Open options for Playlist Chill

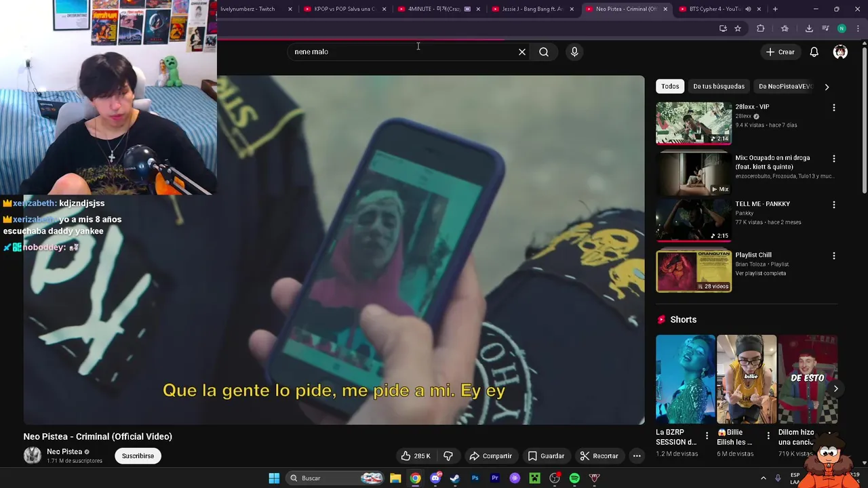(834, 256)
